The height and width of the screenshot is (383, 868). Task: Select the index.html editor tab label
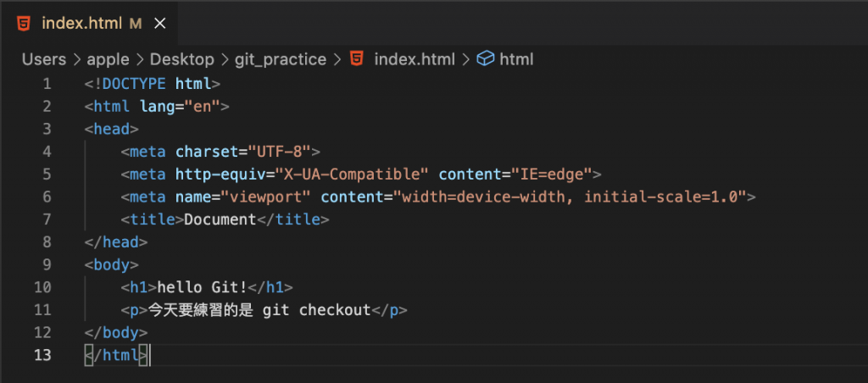[81, 24]
